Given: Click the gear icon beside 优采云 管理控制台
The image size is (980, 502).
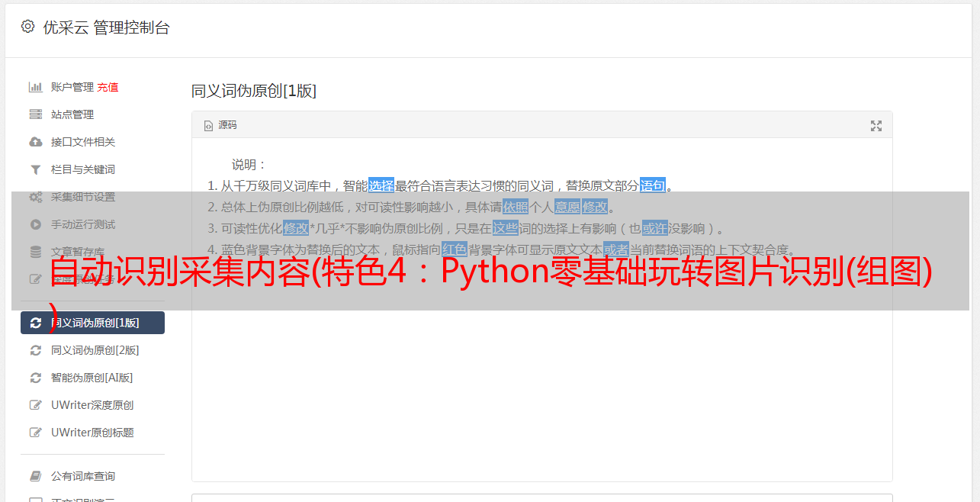Looking at the screenshot, I should tap(28, 27).
